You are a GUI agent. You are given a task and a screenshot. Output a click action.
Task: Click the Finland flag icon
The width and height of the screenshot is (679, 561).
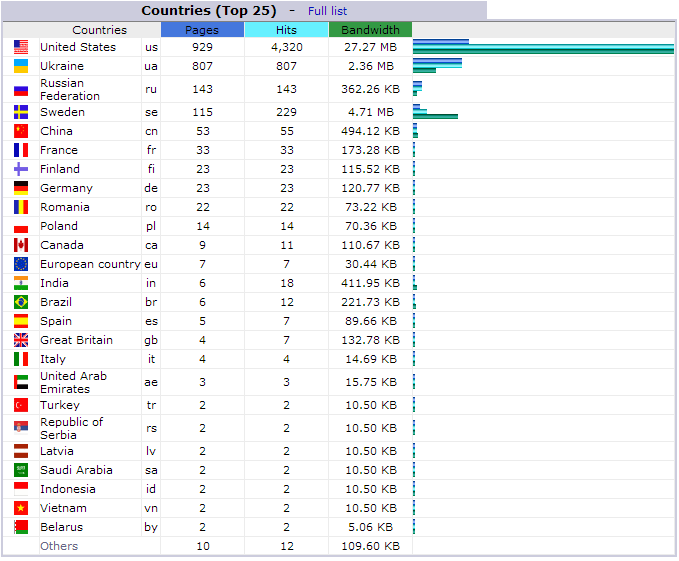pyautogui.click(x=21, y=169)
